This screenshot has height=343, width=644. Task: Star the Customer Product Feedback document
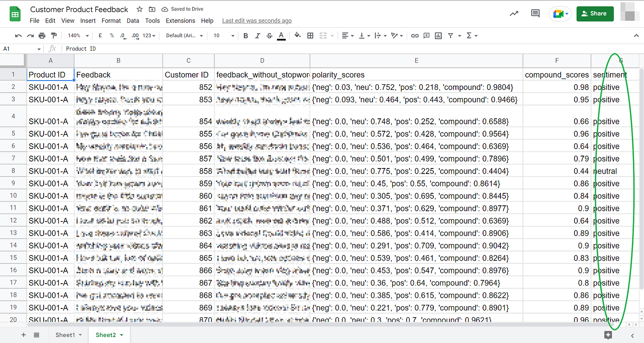pyautogui.click(x=139, y=9)
